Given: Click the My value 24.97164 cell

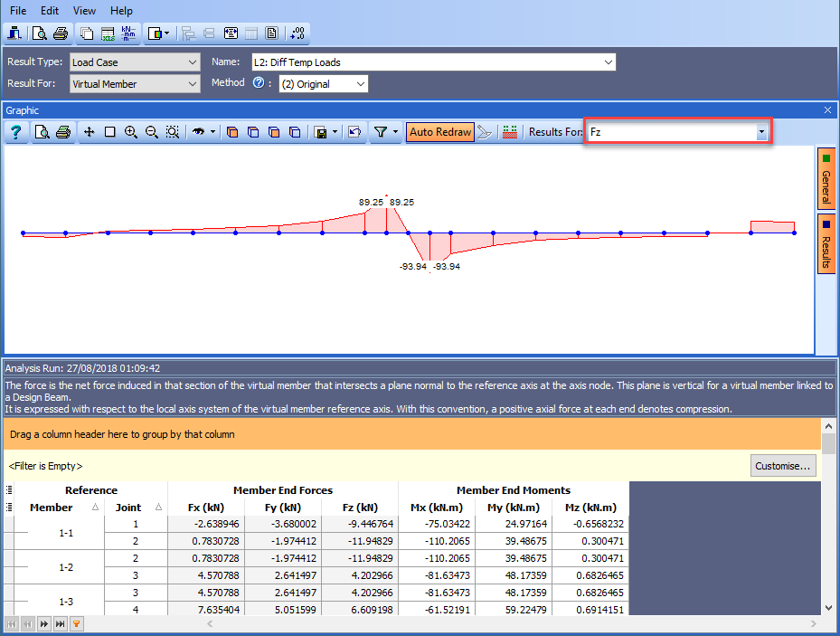Looking at the screenshot, I should tap(514, 524).
